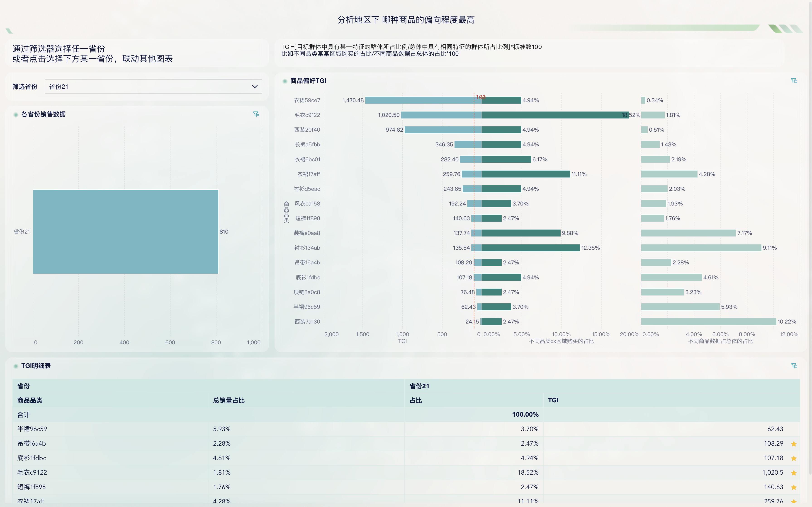812x507 pixels.
Task: Click star icon beside TGI 107.18
Action: point(794,458)
